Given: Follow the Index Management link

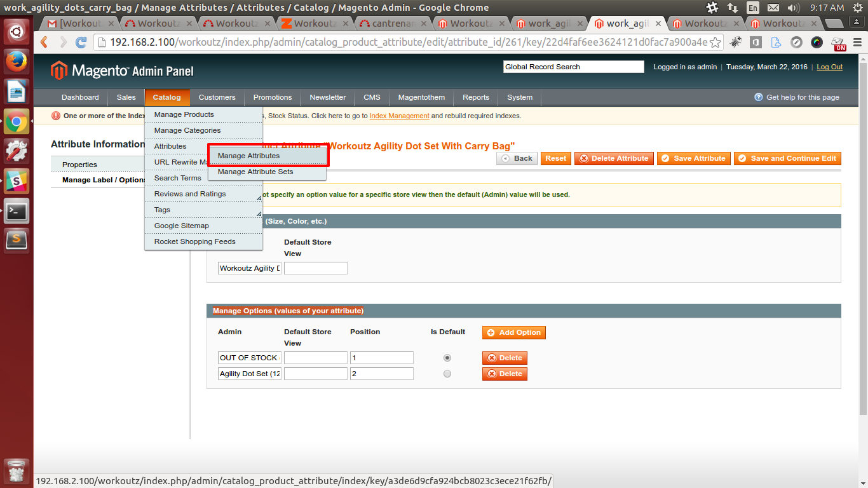Looking at the screenshot, I should click(400, 116).
